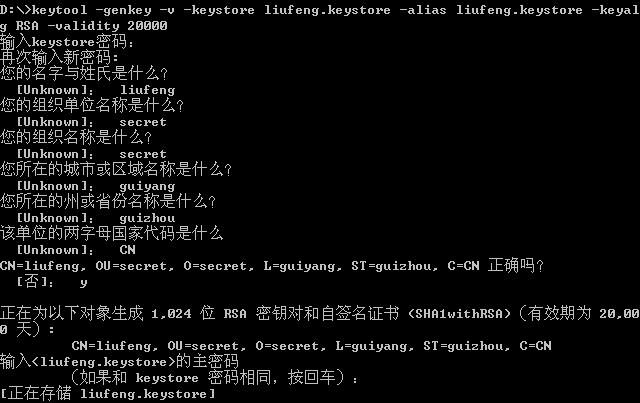The width and height of the screenshot is (640, 403).
Task: Click the 按回车 hint line
Action: coord(215,377)
